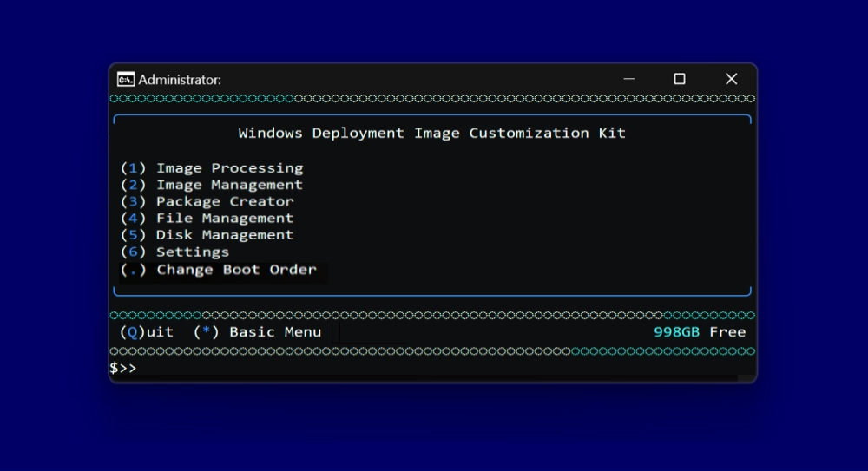Maximize the Administrator console window
The width and height of the screenshot is (868, 471).
[x=680, y=79]
